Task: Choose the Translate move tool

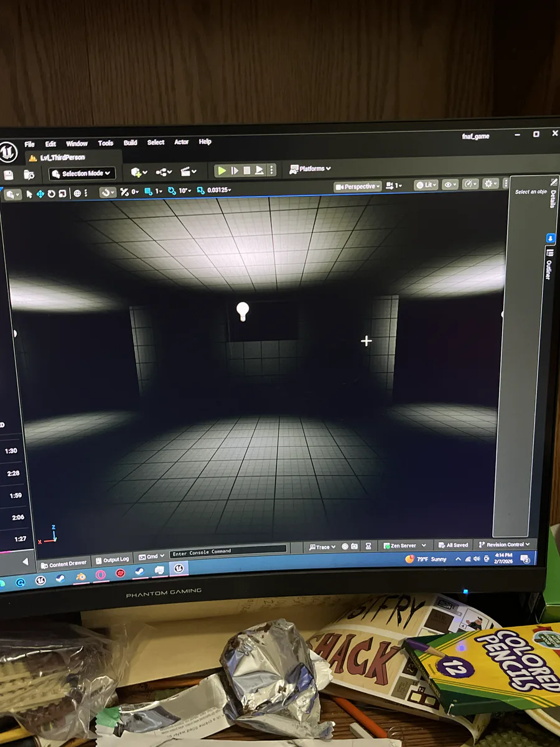Action: [x=40, y=194]
